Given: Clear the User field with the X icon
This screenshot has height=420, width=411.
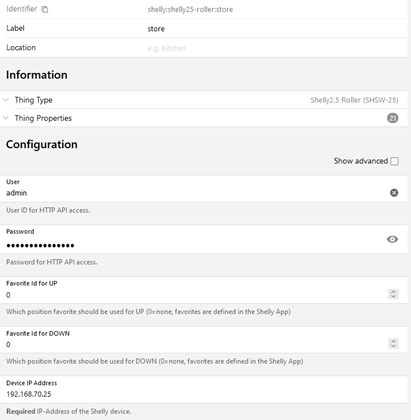Looking at the screenshot, I should coord(394,193).
